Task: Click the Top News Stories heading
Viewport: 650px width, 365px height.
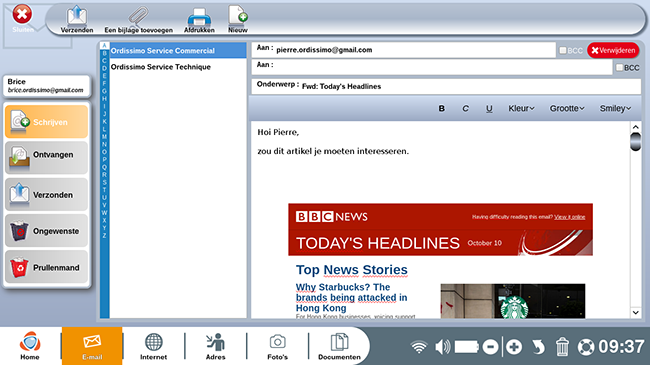Action: 352,270
